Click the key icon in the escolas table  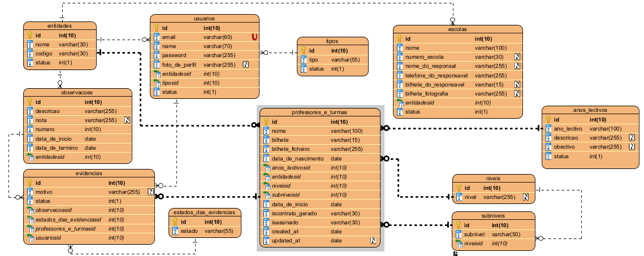[399, 39]
